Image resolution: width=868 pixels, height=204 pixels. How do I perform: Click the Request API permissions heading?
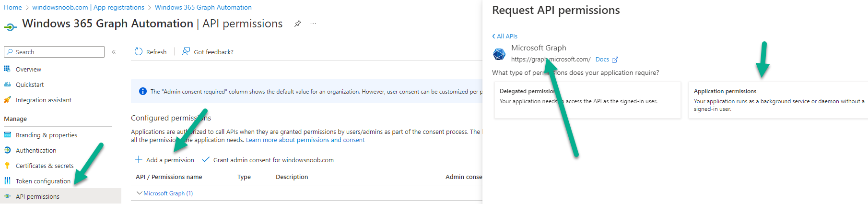[x=556, y=10]
